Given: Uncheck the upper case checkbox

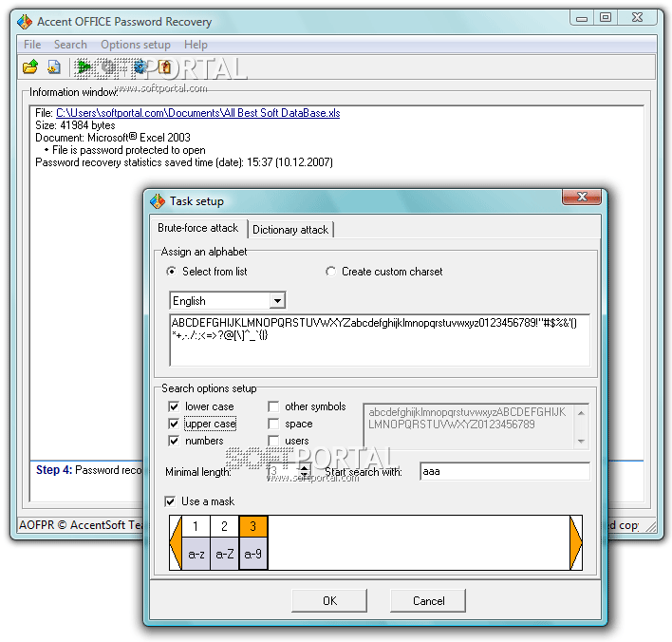Looking at the screenshot, I should [174, 424].
